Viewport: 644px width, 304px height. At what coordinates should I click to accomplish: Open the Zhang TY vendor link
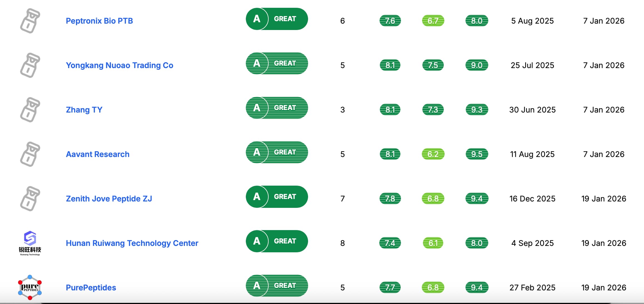[84, 110]
